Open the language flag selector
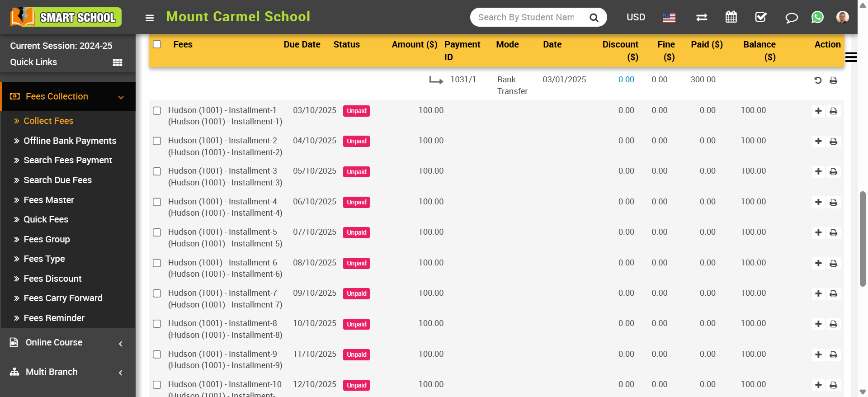Screen dimensions: 868x397 pos(669,18)
